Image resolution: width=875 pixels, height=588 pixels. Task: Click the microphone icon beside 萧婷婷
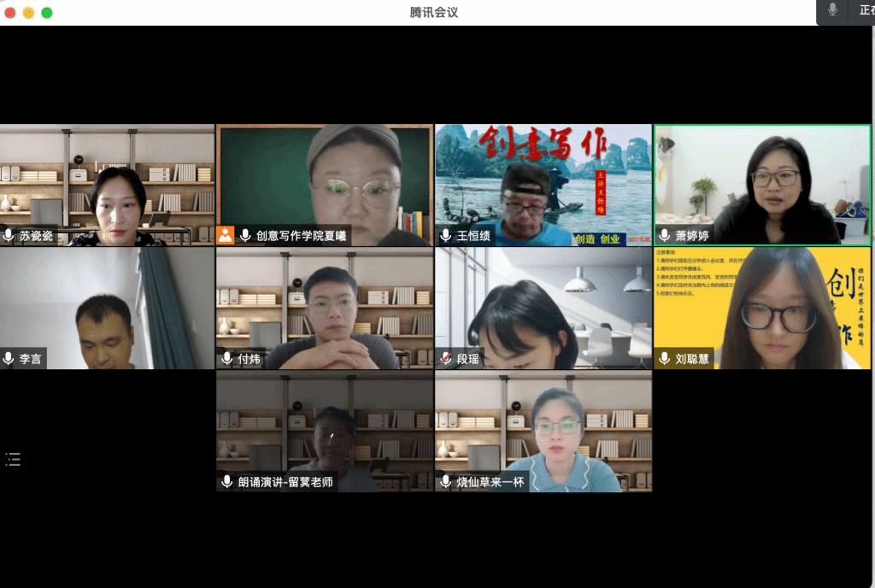[x=664, y=235]
